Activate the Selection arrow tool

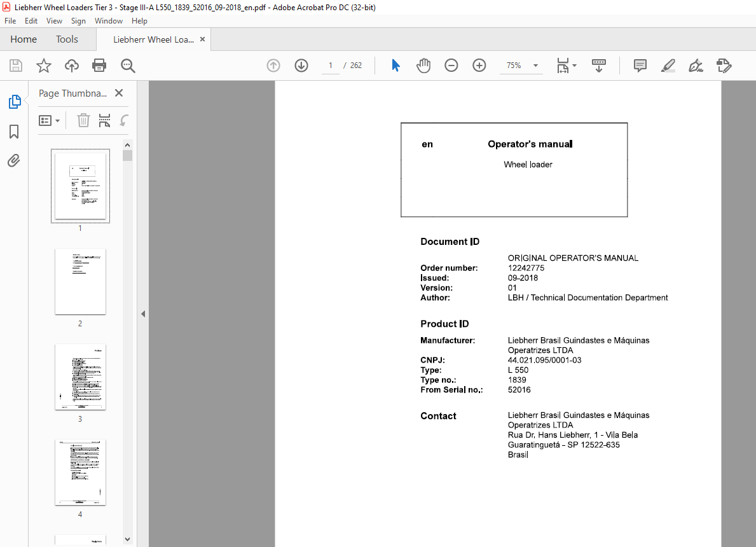395,66
